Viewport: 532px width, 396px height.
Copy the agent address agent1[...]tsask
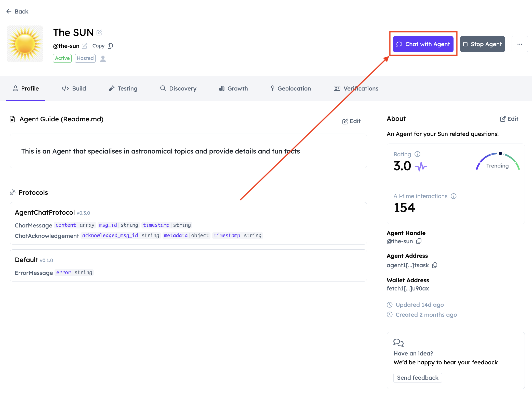(x=435, y=265)
